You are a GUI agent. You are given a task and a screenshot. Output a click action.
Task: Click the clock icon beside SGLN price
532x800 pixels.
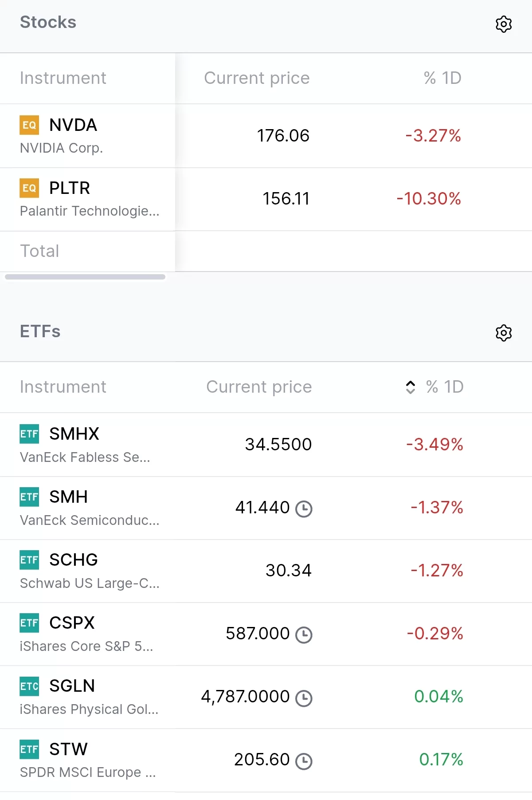pyautogui.click(x=304, y=698)
